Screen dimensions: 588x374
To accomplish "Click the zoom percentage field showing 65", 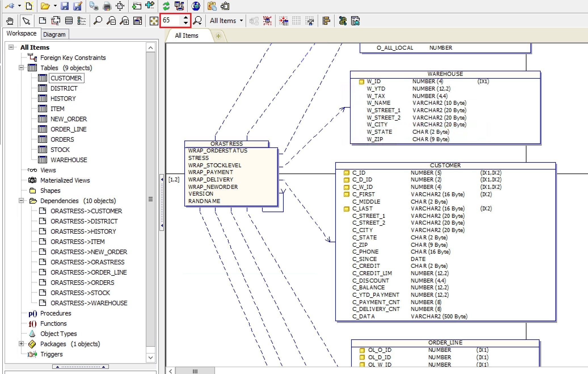I will [171, 20].
